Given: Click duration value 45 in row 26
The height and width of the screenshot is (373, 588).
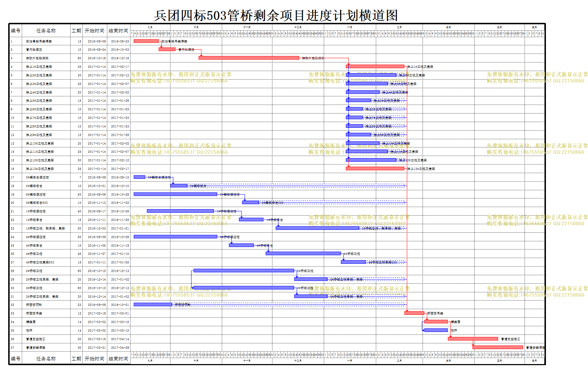Looking at the screenshot, I should 80,254.
